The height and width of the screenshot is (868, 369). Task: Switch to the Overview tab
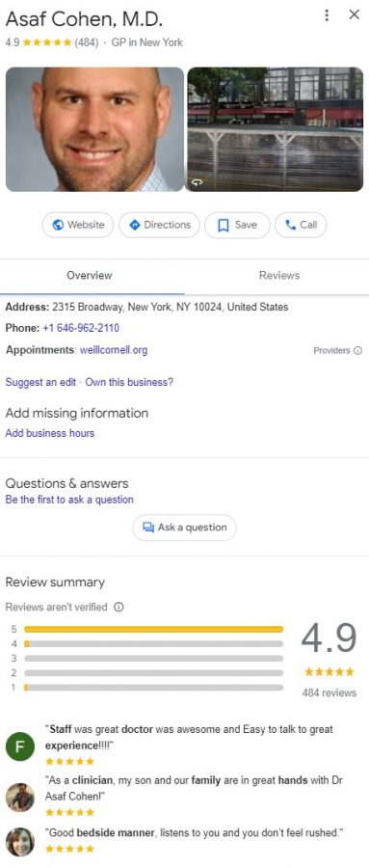(x=90, y=276)
